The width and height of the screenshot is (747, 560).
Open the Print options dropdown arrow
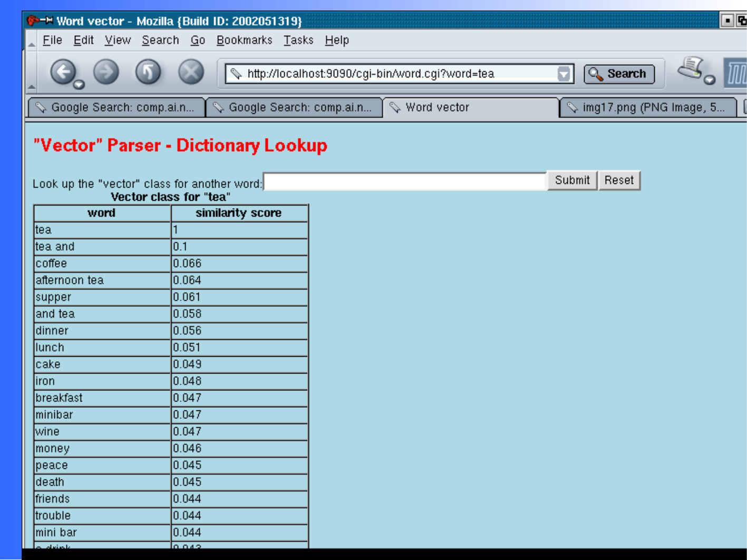[710, 80]
